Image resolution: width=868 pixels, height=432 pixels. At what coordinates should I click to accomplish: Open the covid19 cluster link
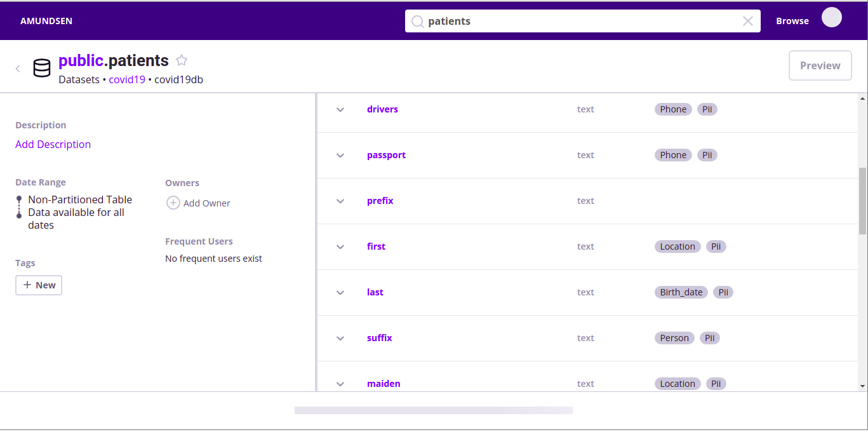[127, 80]
